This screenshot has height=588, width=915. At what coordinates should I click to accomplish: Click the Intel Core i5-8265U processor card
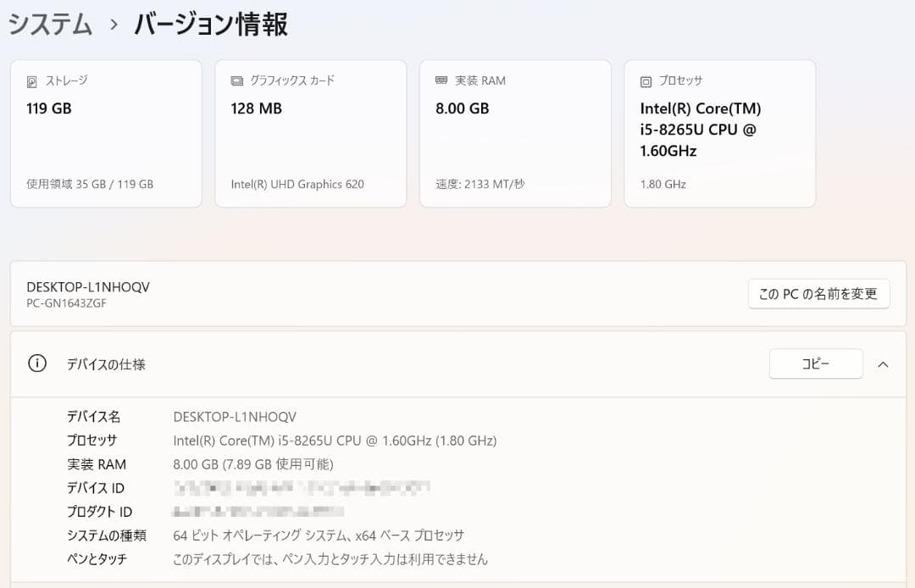(719, 133)
